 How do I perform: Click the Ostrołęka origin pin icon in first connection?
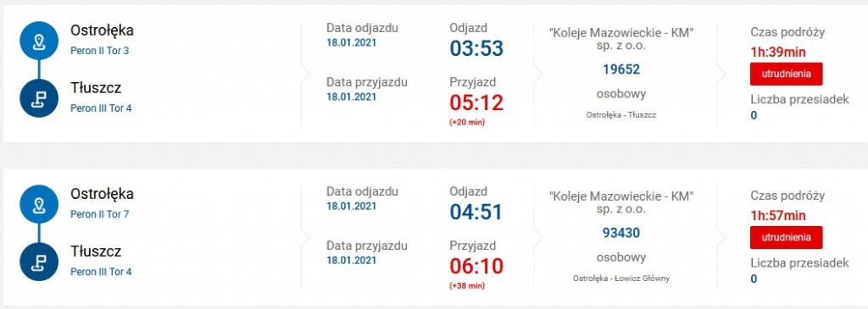pos(39,41)
